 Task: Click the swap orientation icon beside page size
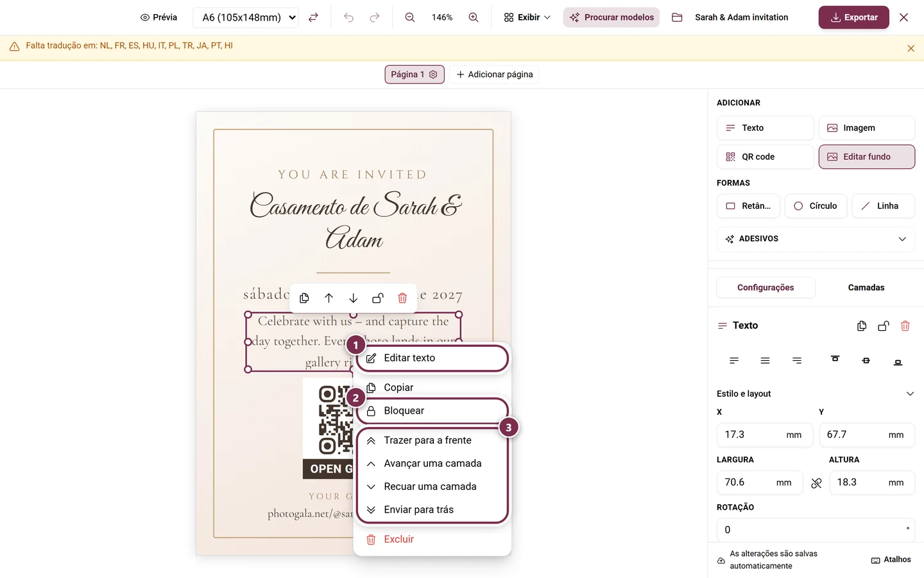tap(313, 17)
